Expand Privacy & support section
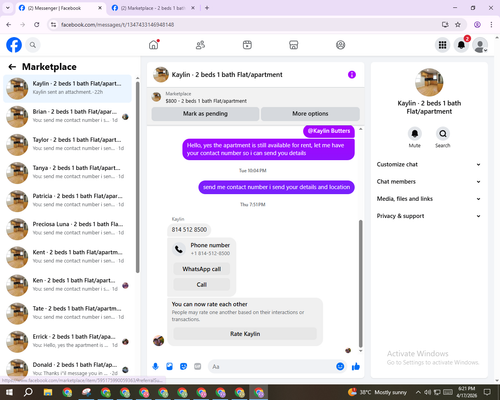Viewport: 500px width, 400px height. 429,216
